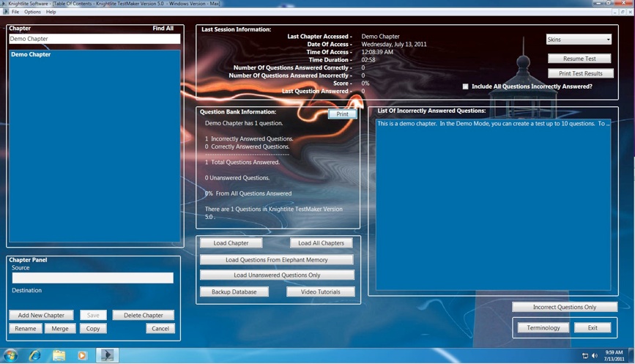
Task: Click the Resume Test button
Action: point(579,59)
